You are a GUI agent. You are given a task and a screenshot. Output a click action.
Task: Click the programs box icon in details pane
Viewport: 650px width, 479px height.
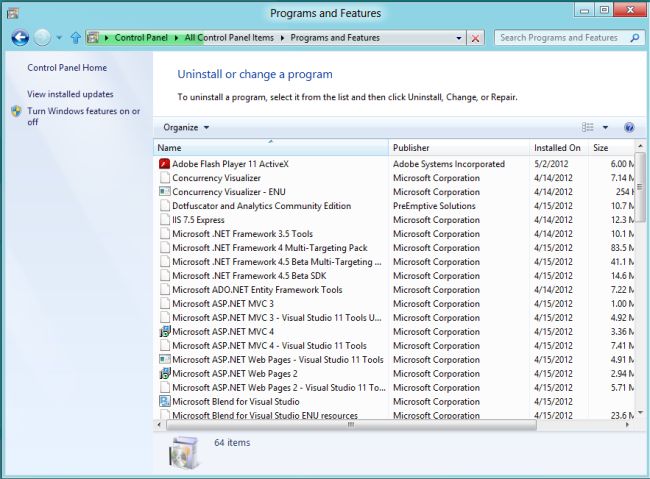(x=184, y=452)
